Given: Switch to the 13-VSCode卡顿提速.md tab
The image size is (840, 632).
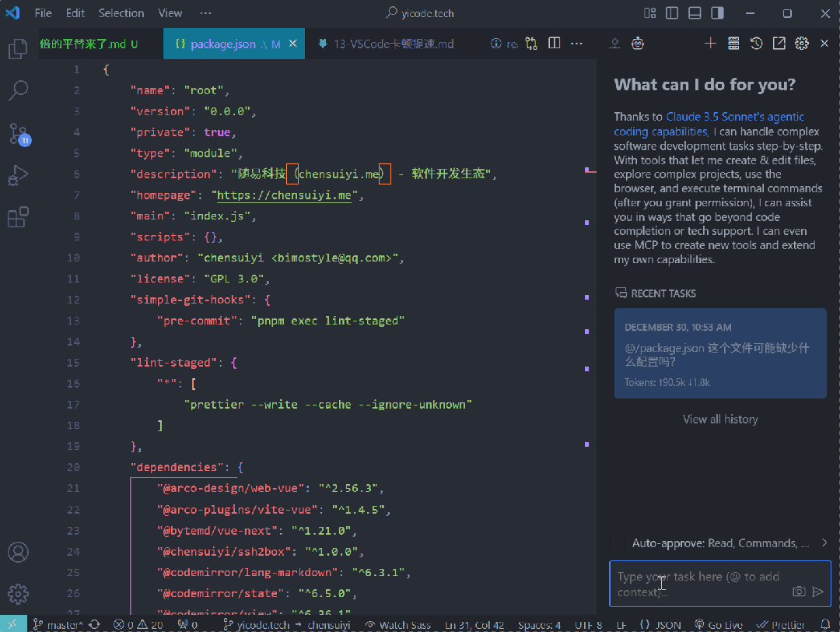Looking at the screenshot, I should pyautogui.click(x=393, y=44).
